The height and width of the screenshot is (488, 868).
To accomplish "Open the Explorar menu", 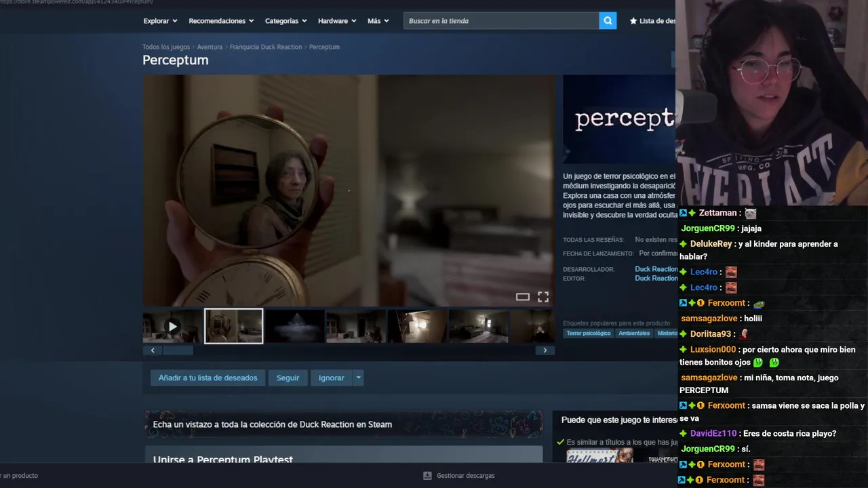I will (160, 21).
